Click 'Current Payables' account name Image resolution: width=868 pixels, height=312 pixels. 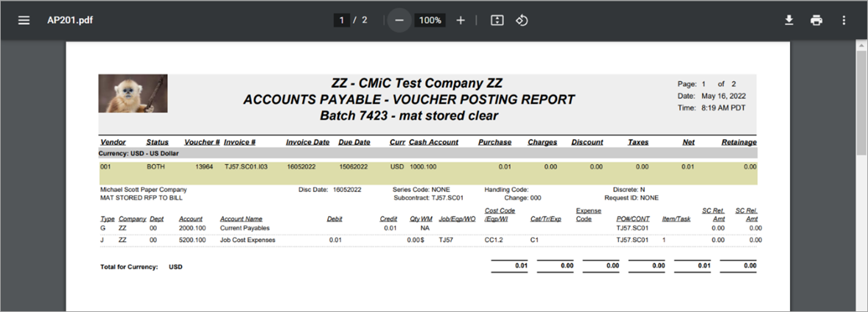click(245, 228)
